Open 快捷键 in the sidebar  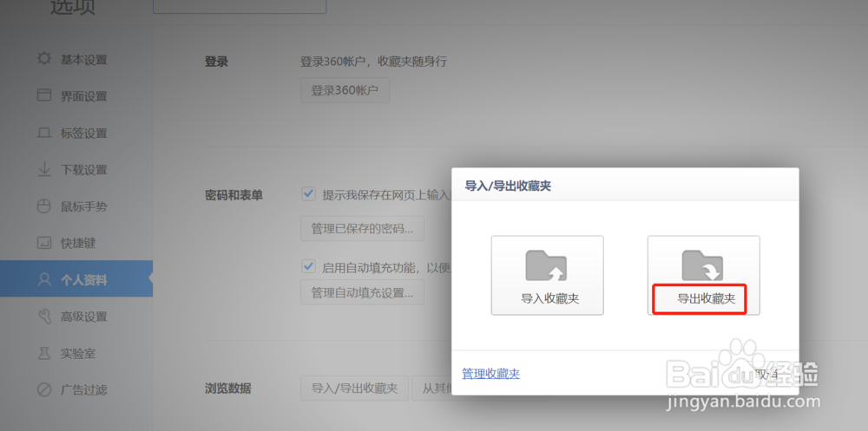coord(76,243)
